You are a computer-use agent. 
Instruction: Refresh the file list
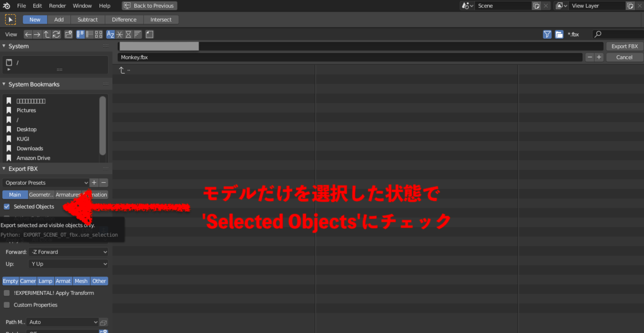(56, 34)
